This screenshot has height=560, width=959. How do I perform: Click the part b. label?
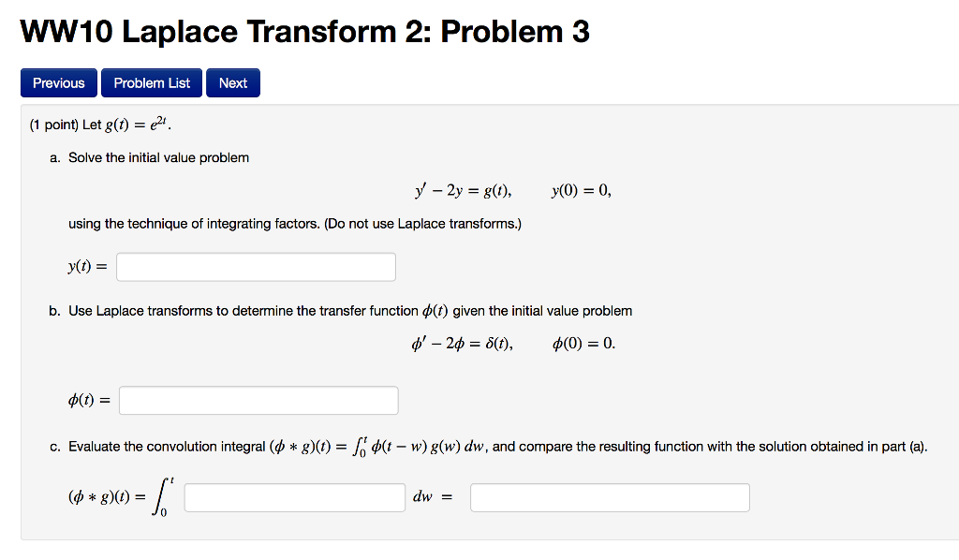tap(53, 311)
